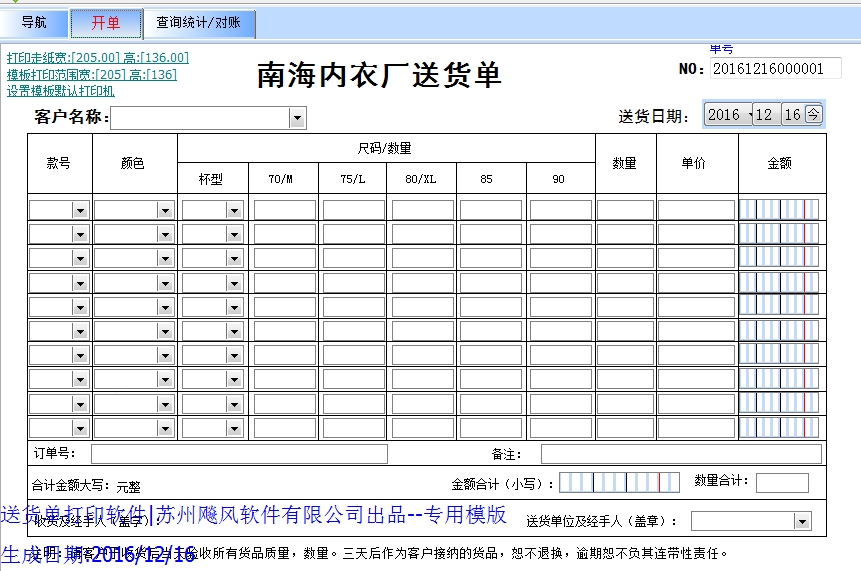Screen dimensions: 861x571
Task: Click the 合计金额大写 元整 text
Action: tap(86, 486)
